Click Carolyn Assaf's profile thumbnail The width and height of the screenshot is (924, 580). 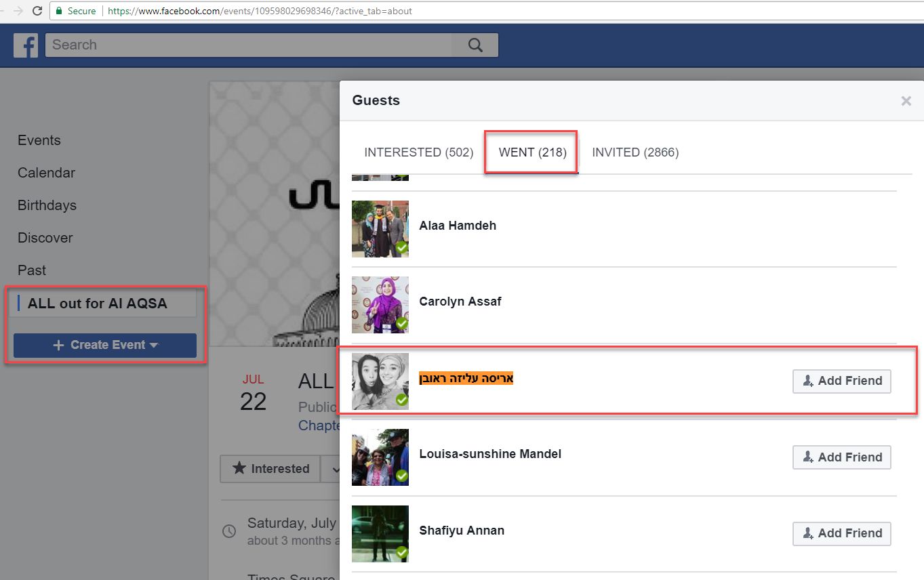(380, 305)
